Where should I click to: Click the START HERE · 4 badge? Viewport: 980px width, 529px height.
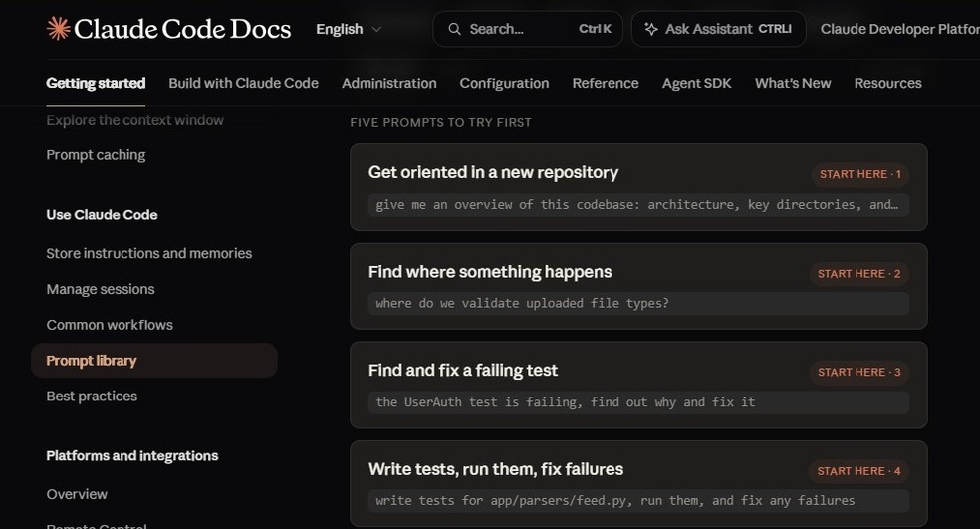point(858,471)
